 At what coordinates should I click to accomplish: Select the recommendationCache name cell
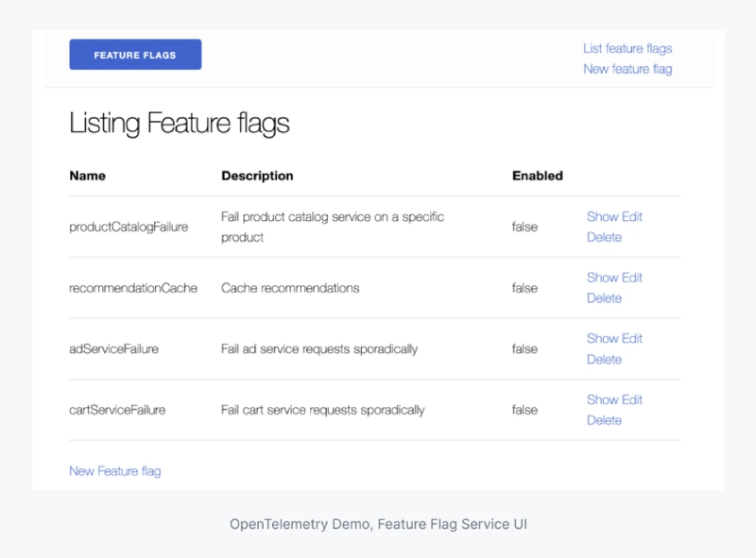tap(133, 288)
